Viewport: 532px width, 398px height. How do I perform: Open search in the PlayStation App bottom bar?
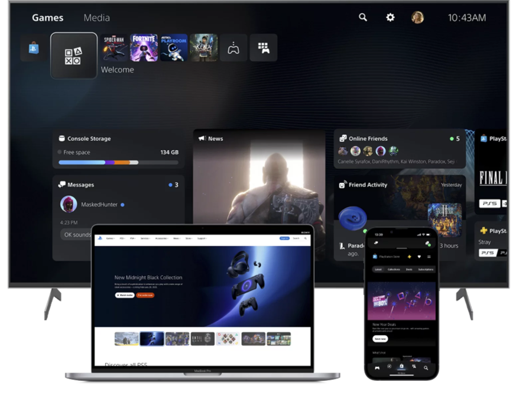426,367
